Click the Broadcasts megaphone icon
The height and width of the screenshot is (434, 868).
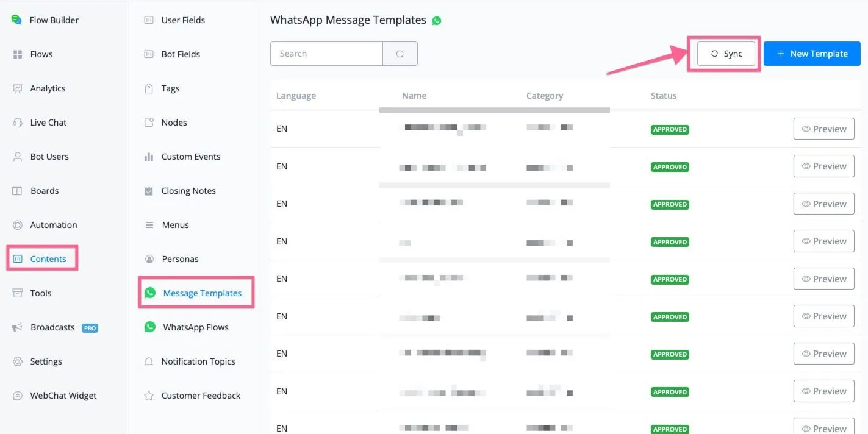[x=18, y=327]
